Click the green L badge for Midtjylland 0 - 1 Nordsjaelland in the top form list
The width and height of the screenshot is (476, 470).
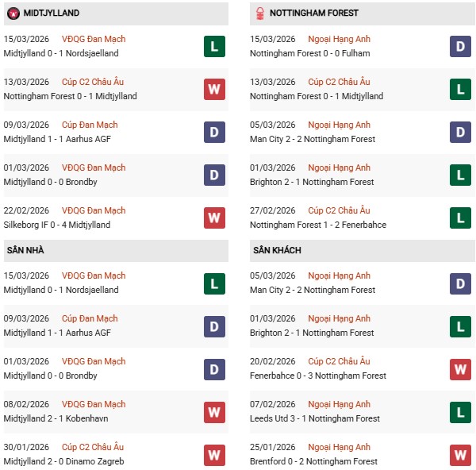tap(214, 47)
